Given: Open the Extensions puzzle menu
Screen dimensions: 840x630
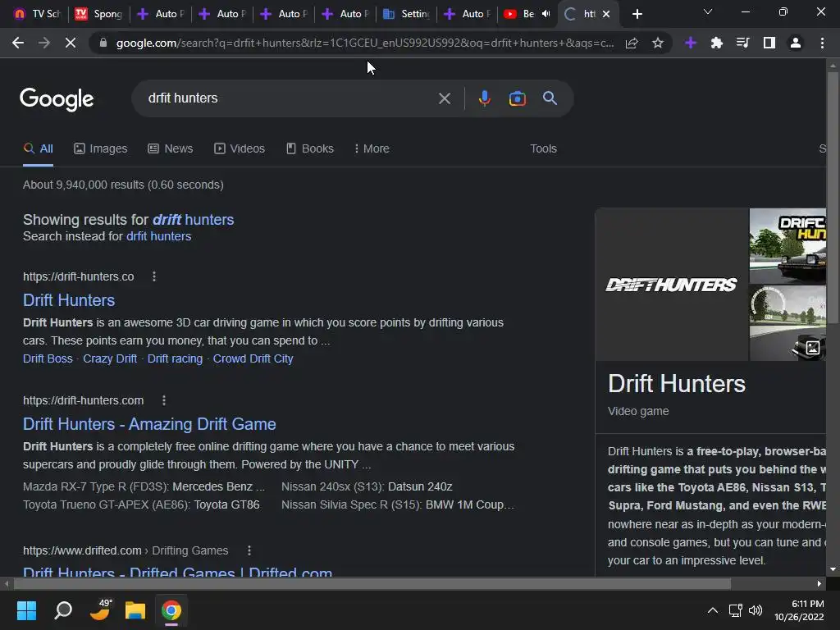Looking at the screenshot, I should tap(717, 43).
